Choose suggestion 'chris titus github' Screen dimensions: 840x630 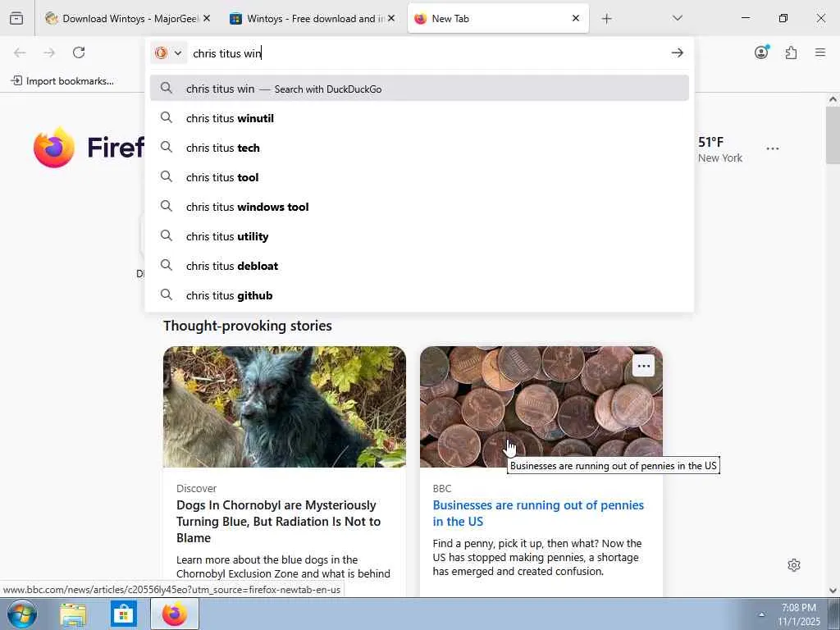[419, 295]
